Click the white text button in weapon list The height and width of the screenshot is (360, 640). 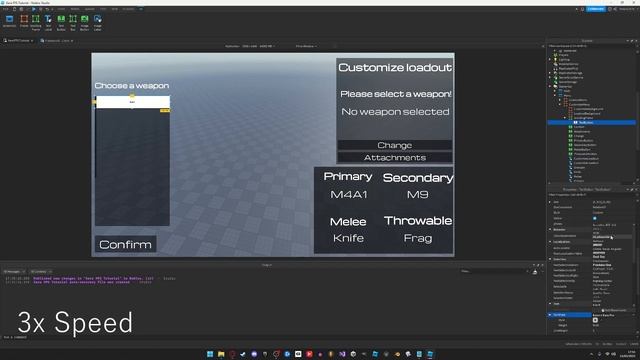(132, 102)
